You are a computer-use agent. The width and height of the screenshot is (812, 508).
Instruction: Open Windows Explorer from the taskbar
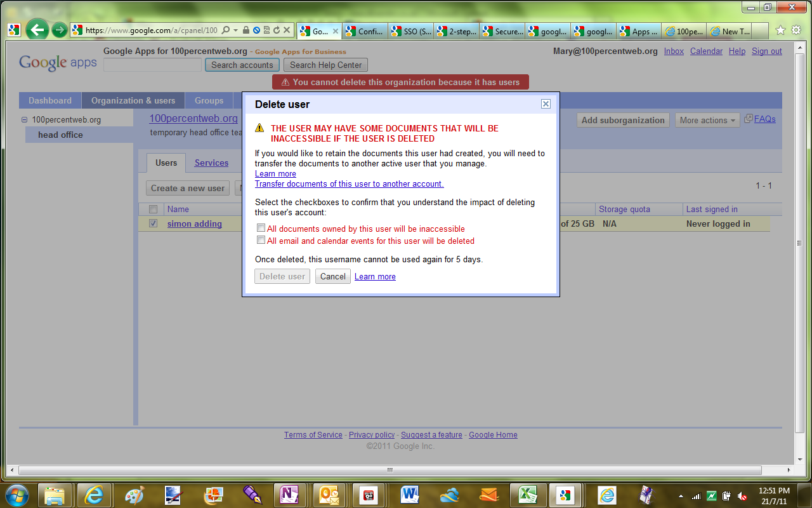[55, 495]
